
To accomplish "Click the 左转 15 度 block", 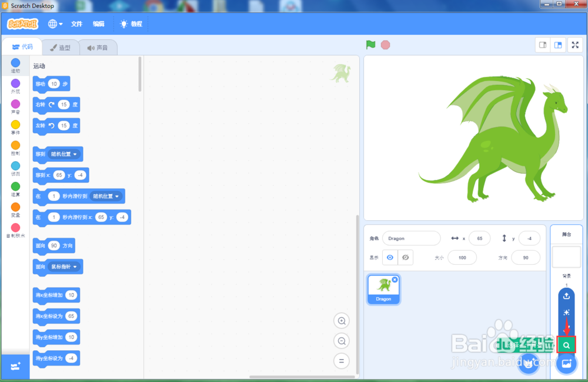I will tap(56, 126).
